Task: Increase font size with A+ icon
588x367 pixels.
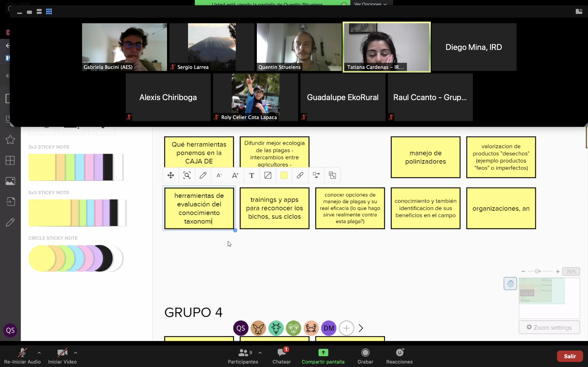Action: [235, 175]
